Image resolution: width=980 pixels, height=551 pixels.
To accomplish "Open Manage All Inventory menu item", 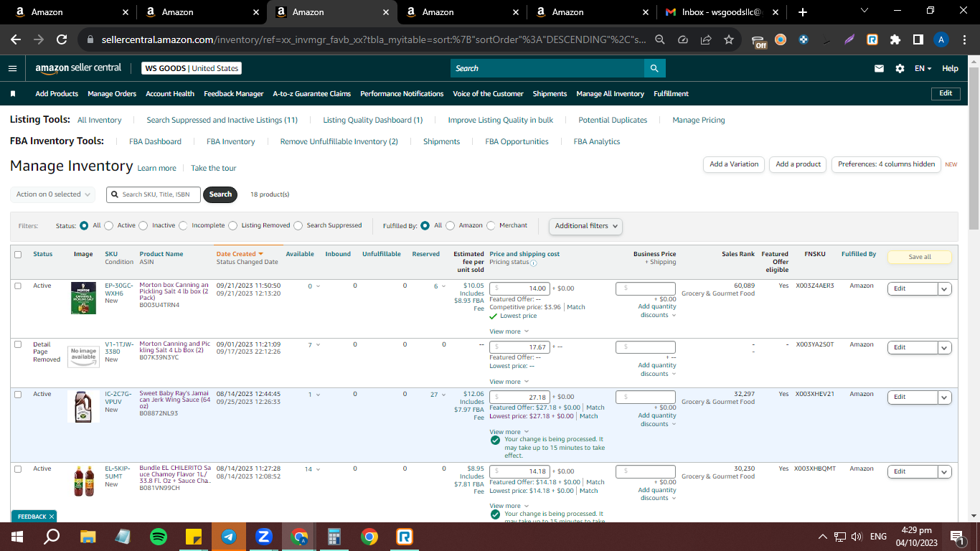I will pos(610,94).
